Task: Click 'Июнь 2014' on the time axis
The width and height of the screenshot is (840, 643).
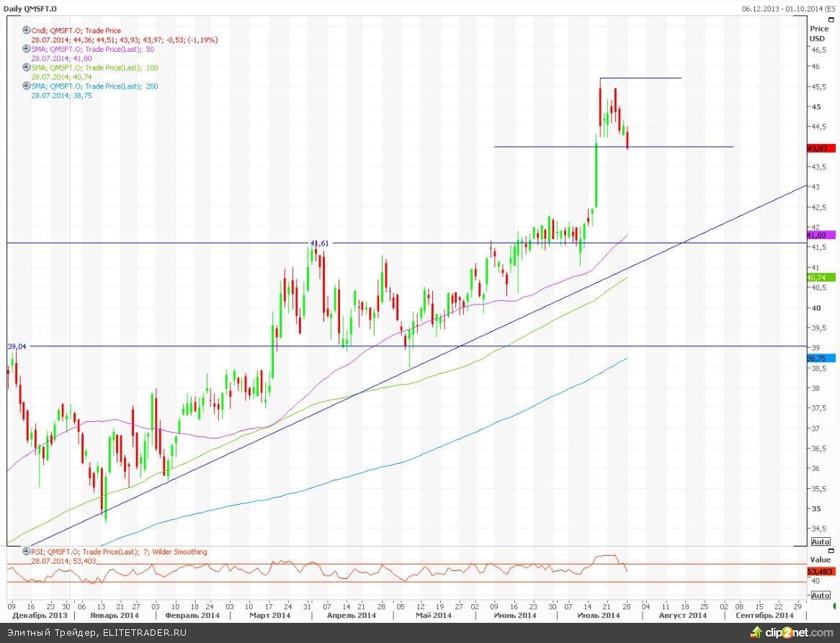Action: coord(515,616)
